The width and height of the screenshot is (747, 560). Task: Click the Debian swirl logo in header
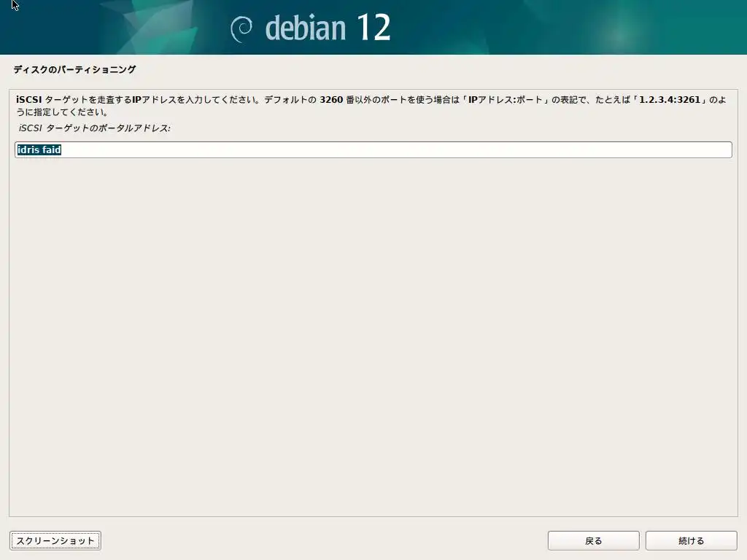[x=241, y=29]
